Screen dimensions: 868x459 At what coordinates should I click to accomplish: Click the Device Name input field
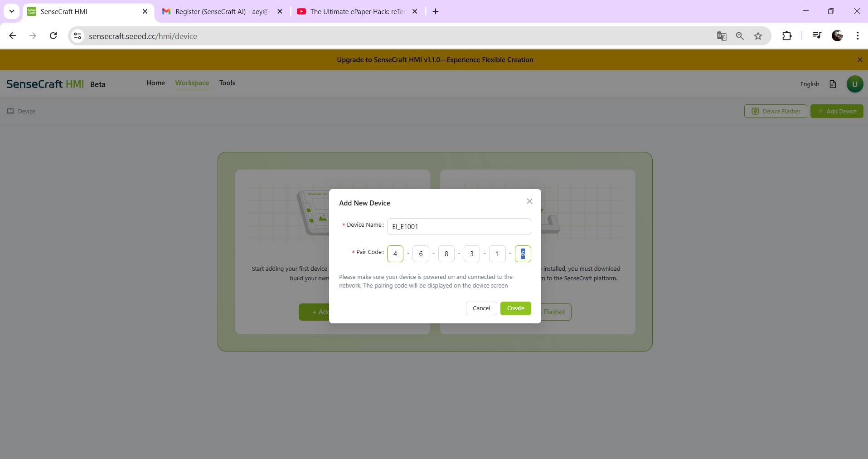tap(459, 227)
